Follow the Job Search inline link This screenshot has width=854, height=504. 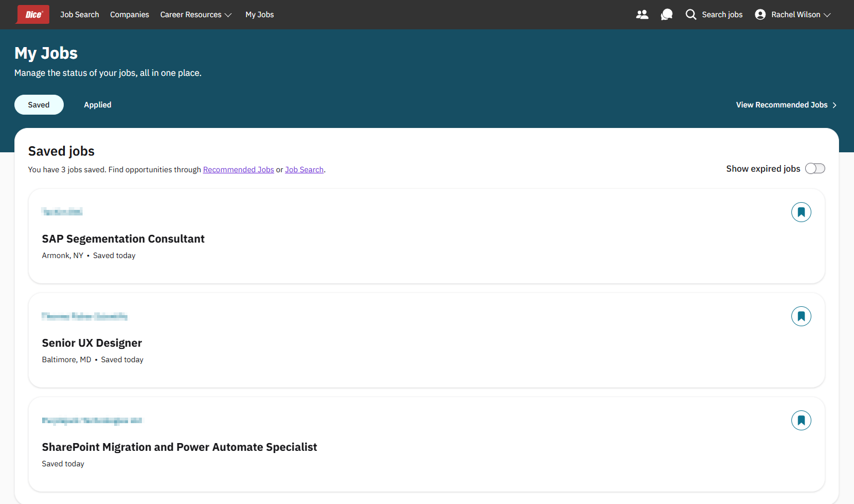tap(304, 169)
